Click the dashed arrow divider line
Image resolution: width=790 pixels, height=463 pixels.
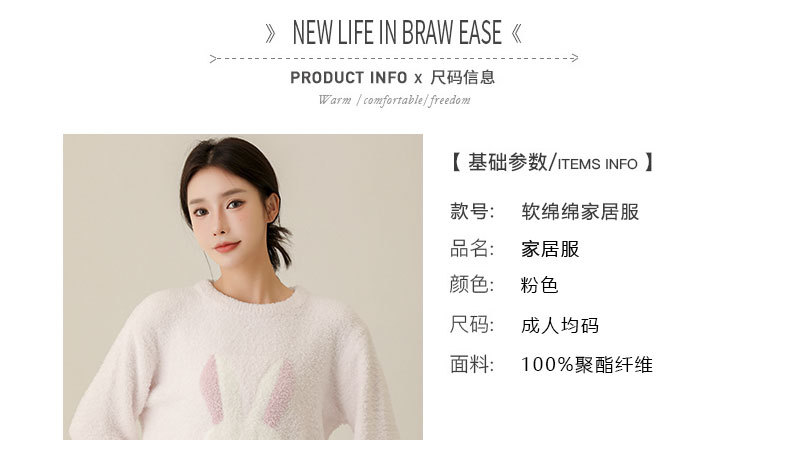(394, 58)
